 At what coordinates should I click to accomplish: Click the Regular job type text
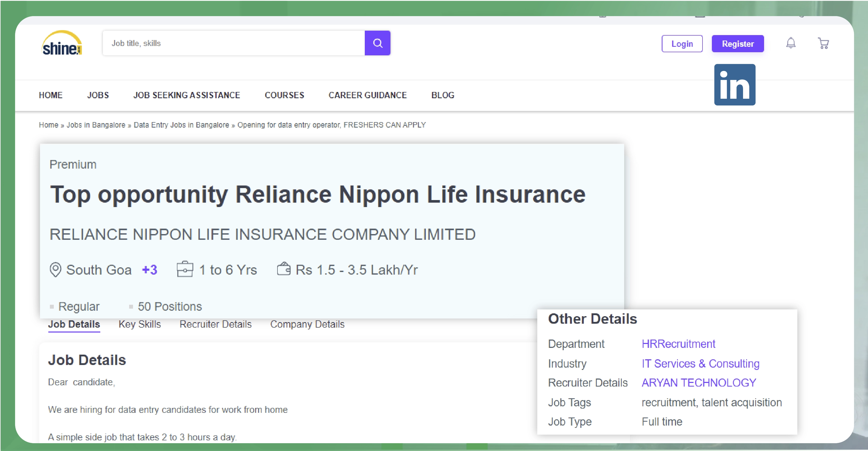[x=79, y=307]
